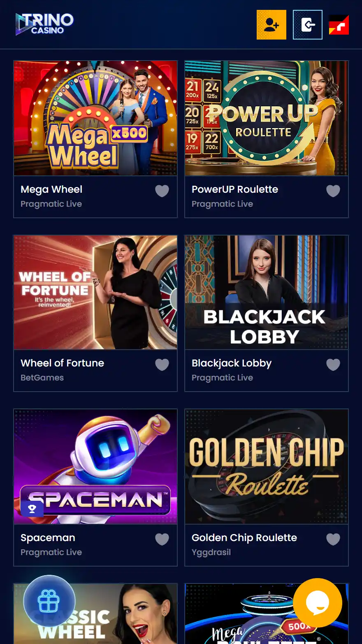Screen dimensions: 362x644
Task: Click the yellow sign-up user icon
Action: click(271, 25)
